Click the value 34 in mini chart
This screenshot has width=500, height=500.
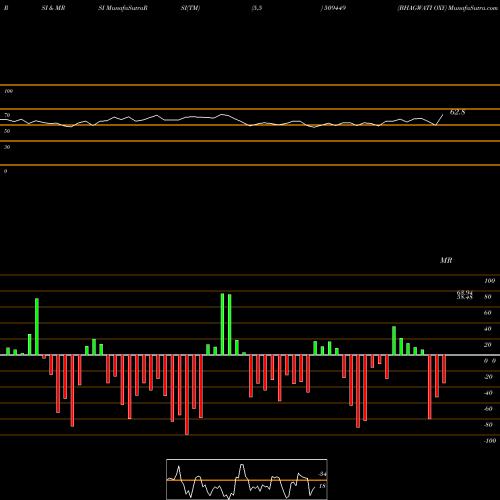point(322,474)
